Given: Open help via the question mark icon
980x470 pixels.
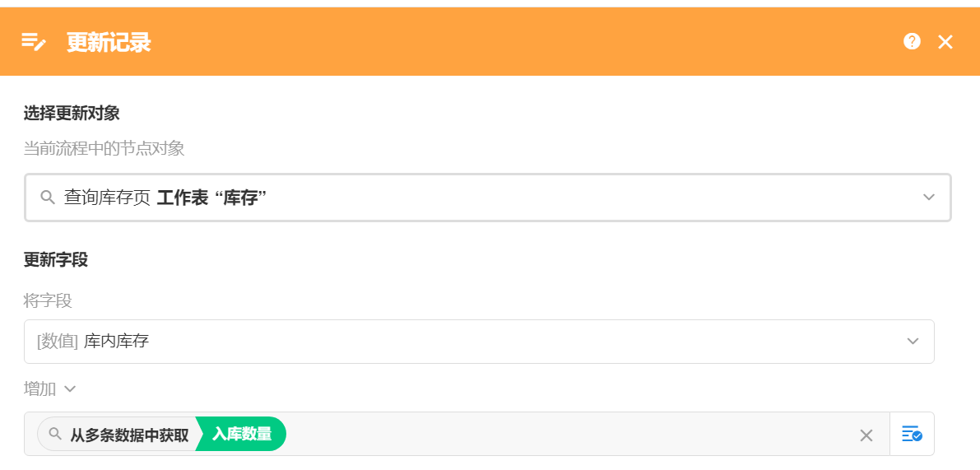Looking at the screenshot, I should pyautogui.click(x=912, y=41).
